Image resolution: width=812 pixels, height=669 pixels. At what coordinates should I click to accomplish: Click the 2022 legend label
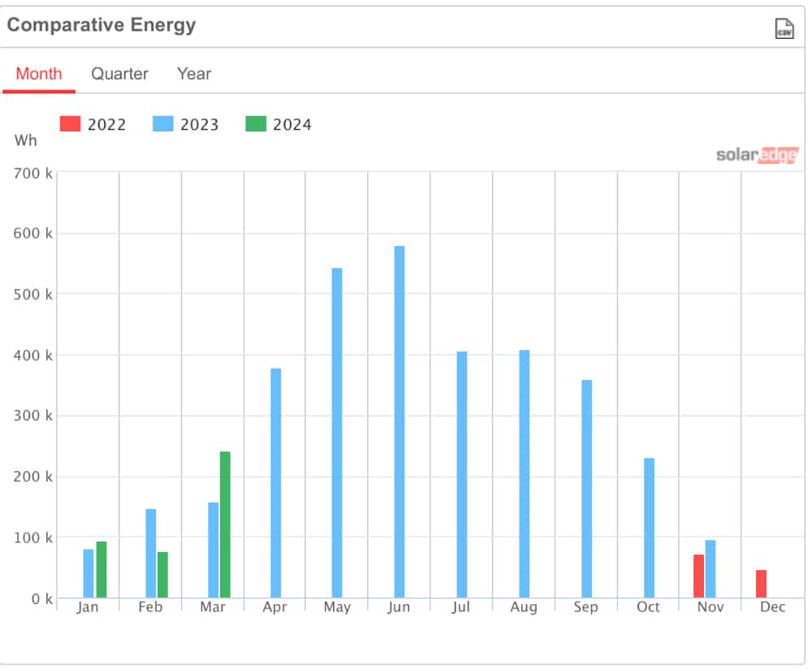click(106, 125)
